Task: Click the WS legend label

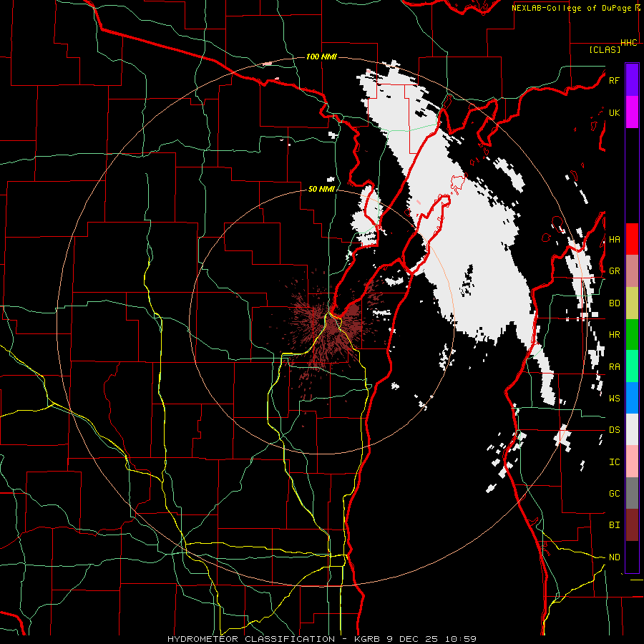Action: point(614,399)
